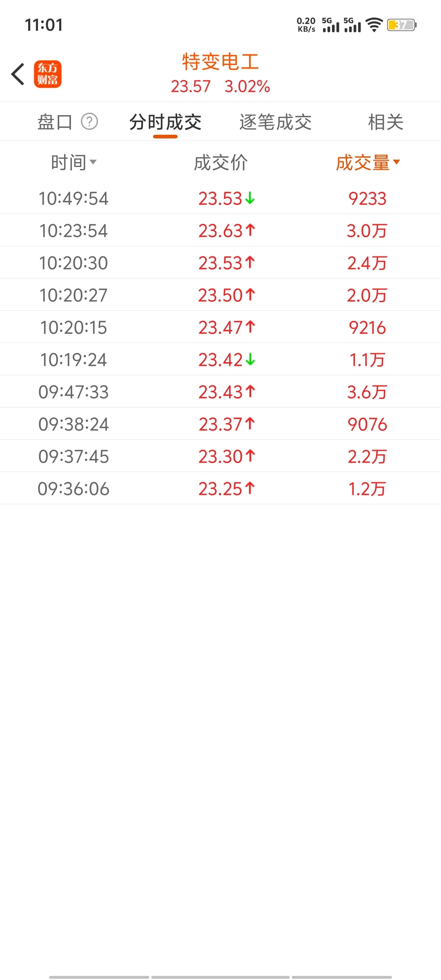Tap the 成交价 column header
This screenshot has width=441, height=980.
220,163
